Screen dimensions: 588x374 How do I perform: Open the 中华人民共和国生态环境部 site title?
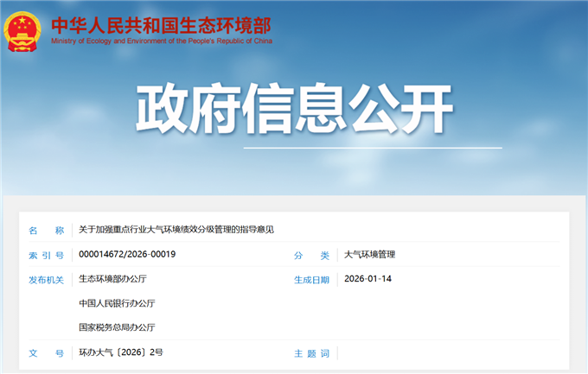(x=161, y=23)
